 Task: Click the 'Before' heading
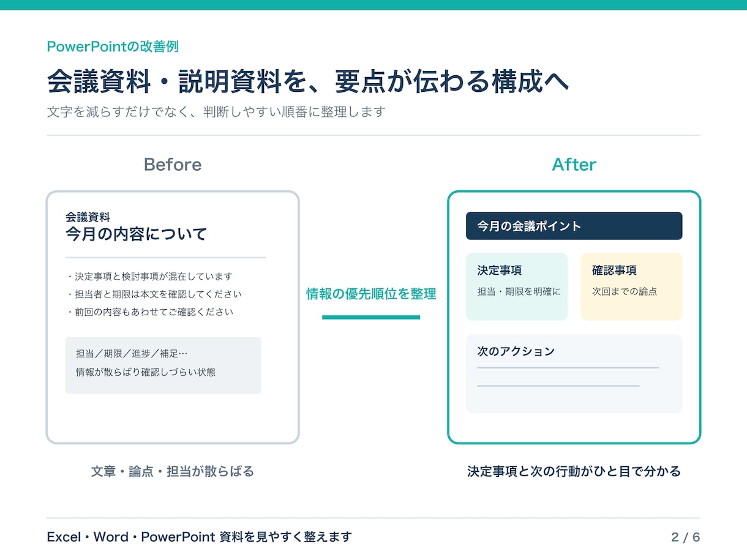(x=173, y=165)
